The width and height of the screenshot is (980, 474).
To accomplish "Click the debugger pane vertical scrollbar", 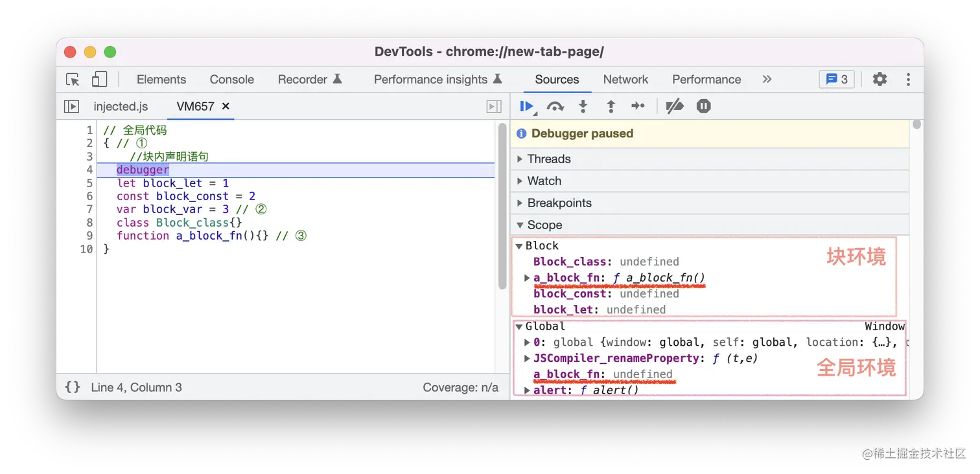I will click(x=916, y=124).
